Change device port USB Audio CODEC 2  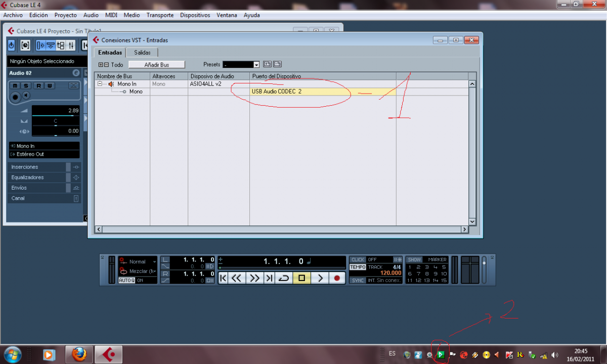323,92
